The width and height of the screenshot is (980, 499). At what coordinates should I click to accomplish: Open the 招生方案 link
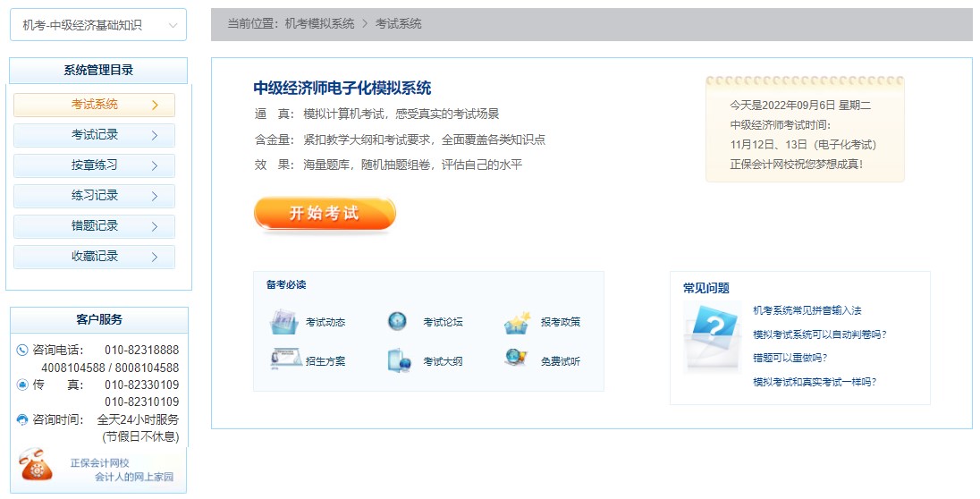pos(325,361)
